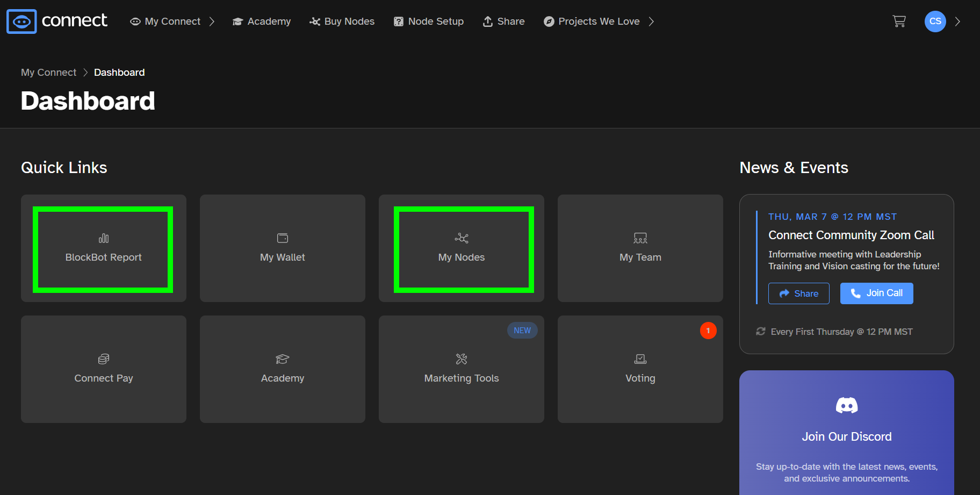
Task: Expand the Projects We Love chevron
Action: pyautogui.click(x=651, y=21)
